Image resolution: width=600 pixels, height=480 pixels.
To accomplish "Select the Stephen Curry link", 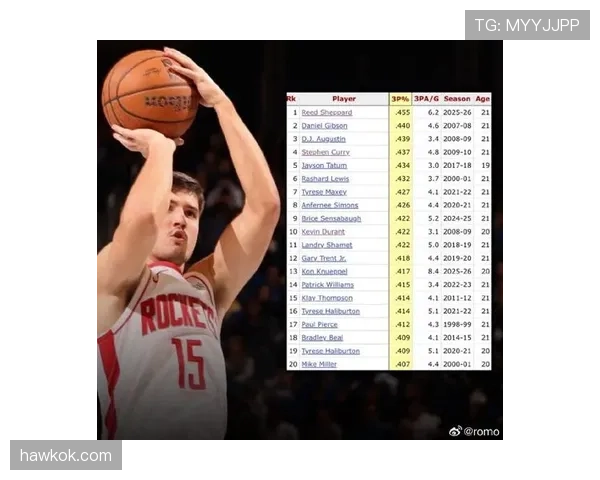I will [325, 152].
